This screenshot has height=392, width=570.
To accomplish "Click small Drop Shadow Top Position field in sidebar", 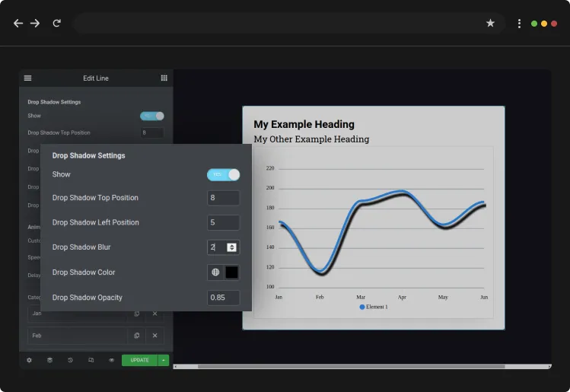I will click(x=152, y=132).
